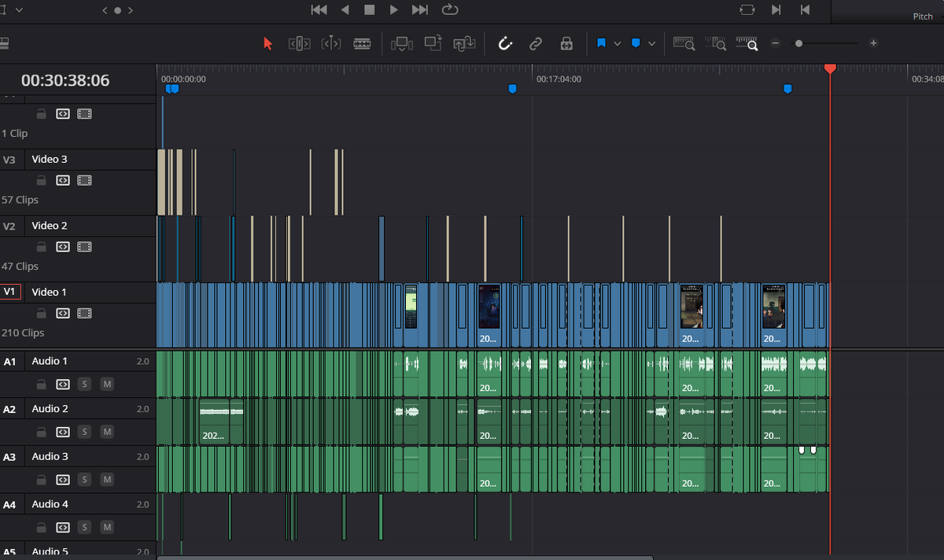The image size is (944, 560).
Task: Click the Insert Clip icon
Action: tap(402, 43)
